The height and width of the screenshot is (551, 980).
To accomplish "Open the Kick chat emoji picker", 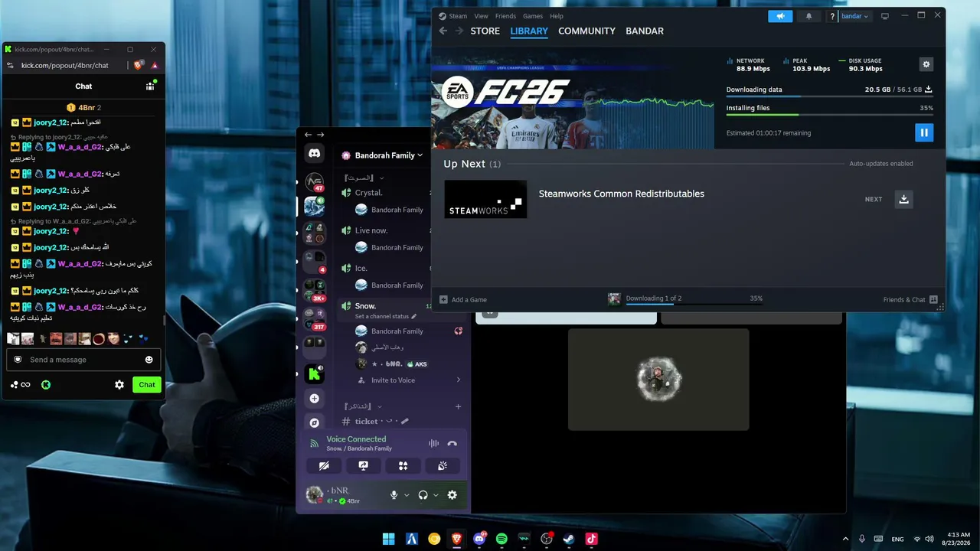I will pos(149,360).
